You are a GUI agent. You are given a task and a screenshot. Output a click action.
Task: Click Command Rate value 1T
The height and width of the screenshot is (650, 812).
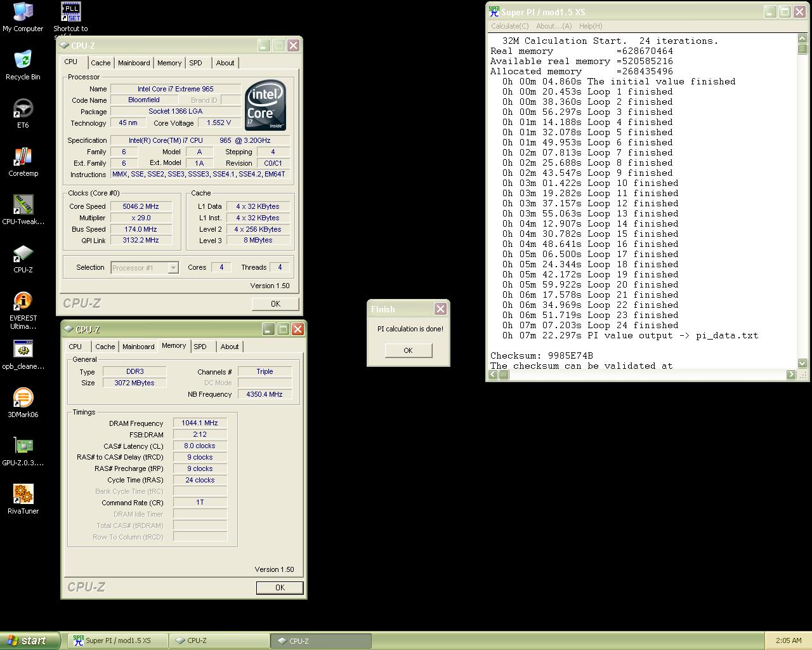200,502
